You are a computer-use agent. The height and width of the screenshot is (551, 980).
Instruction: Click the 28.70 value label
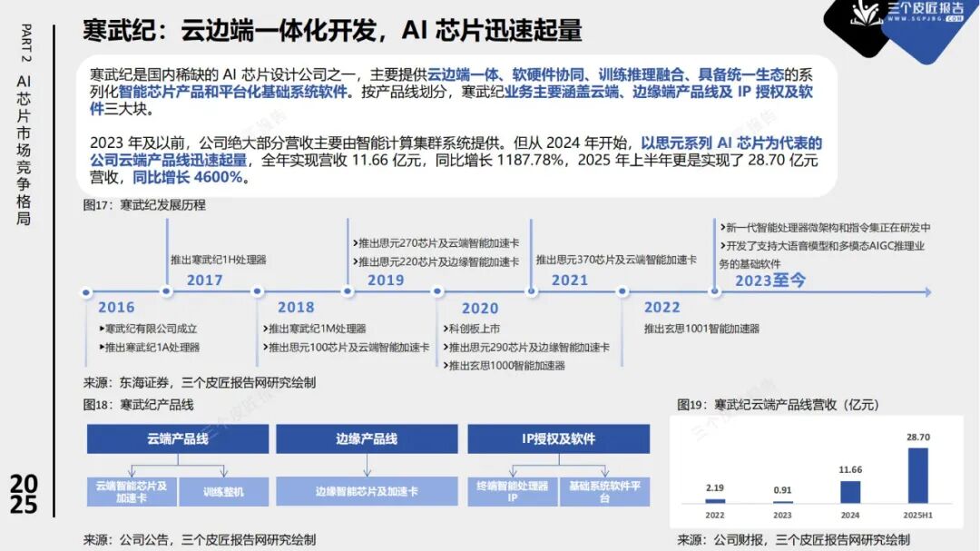[x=917, y=438]
